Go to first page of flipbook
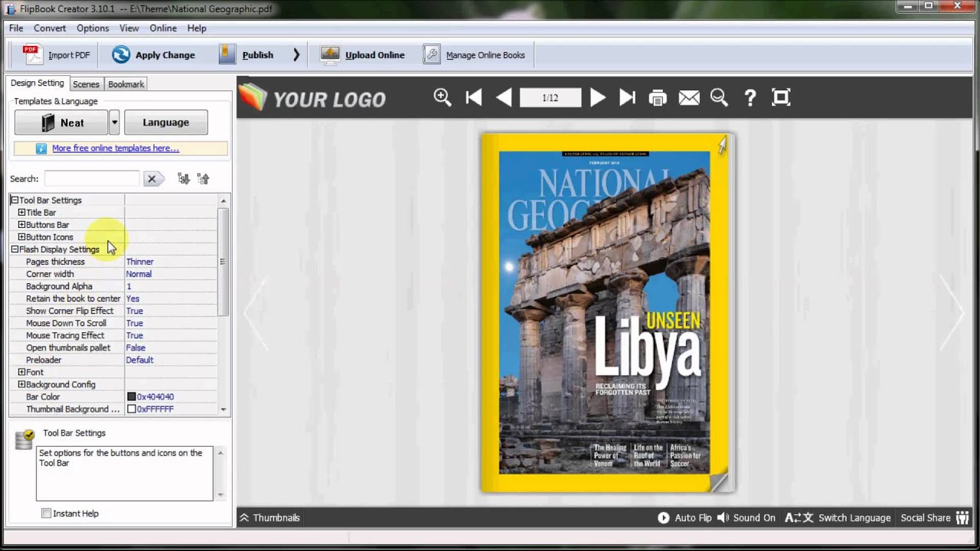The height and width of the screenshot is (551, 980). [x=474, y=97]
